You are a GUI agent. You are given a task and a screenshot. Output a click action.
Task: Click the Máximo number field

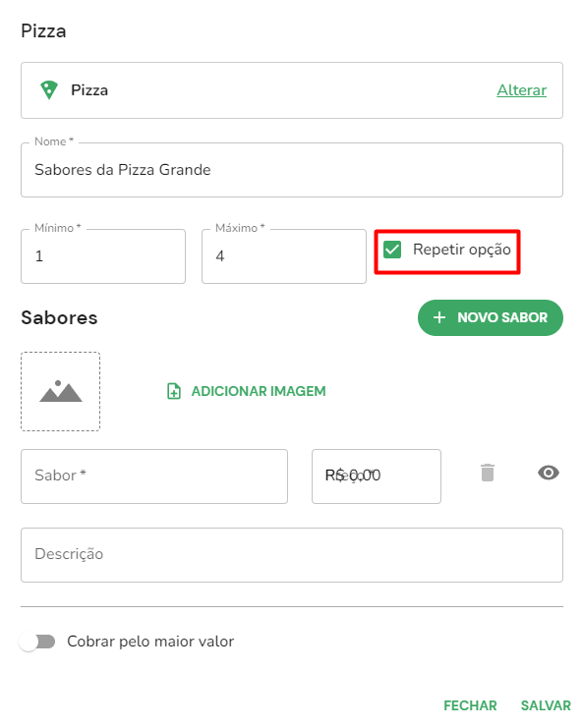[x=284, y=256]
